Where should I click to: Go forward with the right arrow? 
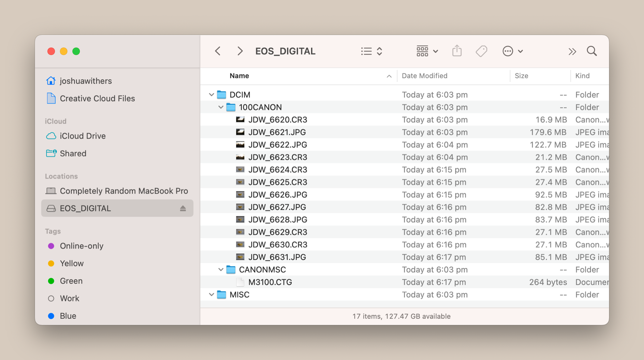click(x=240, y=51)
